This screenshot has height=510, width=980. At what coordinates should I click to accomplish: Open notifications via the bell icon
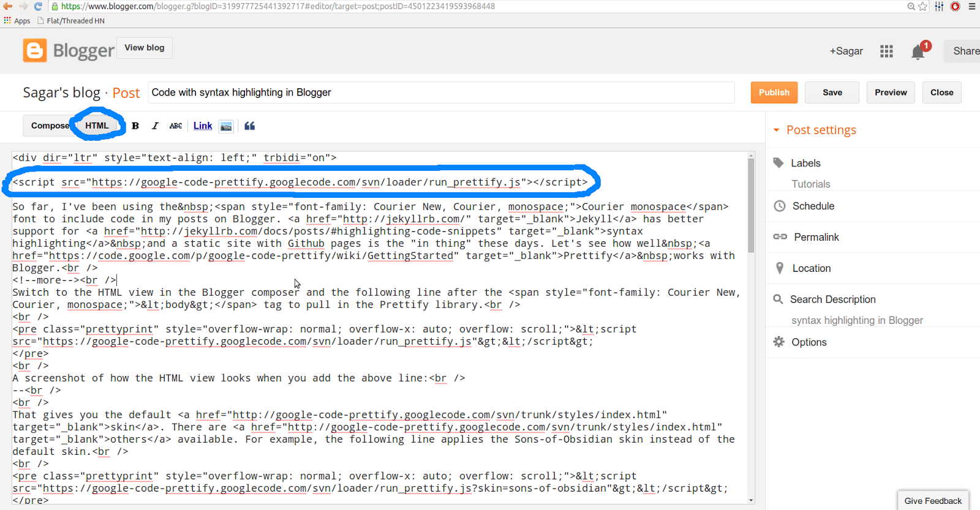click(x=918, y=52)
